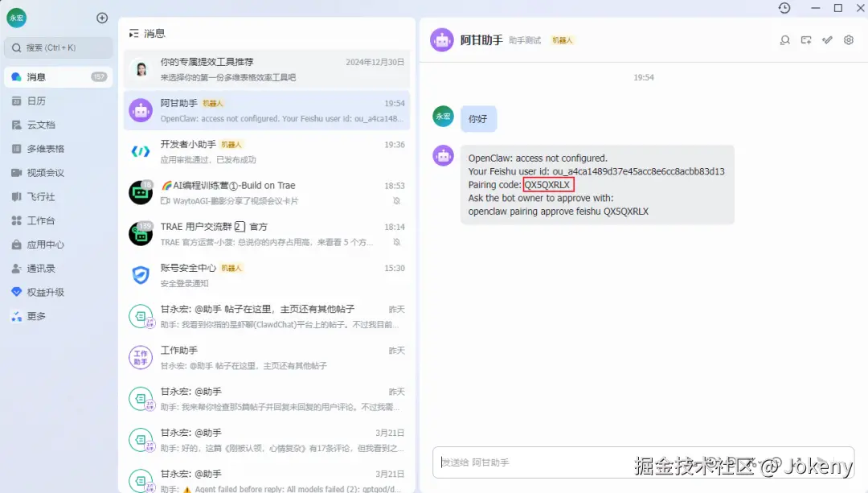Image resolution: width=868 pixels, height=493 pixels.
Task: Collapse the message list panel icon beside 消息
Action: [x=133, y=34]
